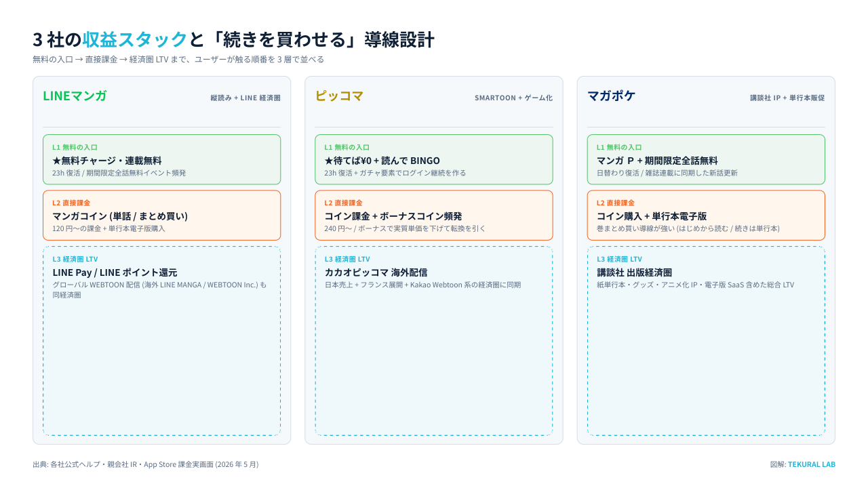Select the tag "縦読み + LINE 経済圏"
This screenshot has height=488, width=868.
point(245,98)
